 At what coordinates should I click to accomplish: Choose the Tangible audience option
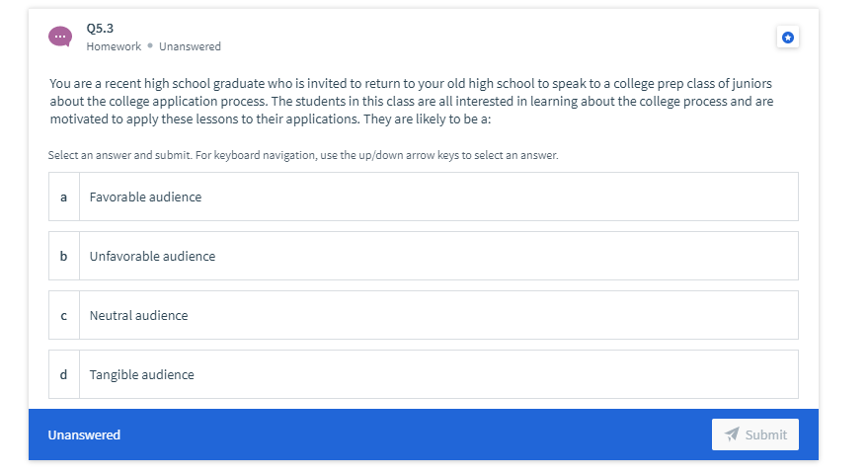click(x=424, y=374)
